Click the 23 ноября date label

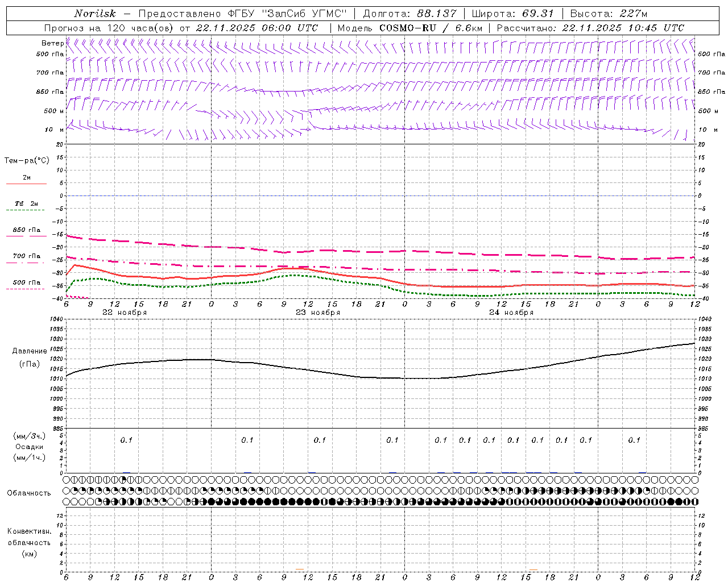(x=318, y=313)
